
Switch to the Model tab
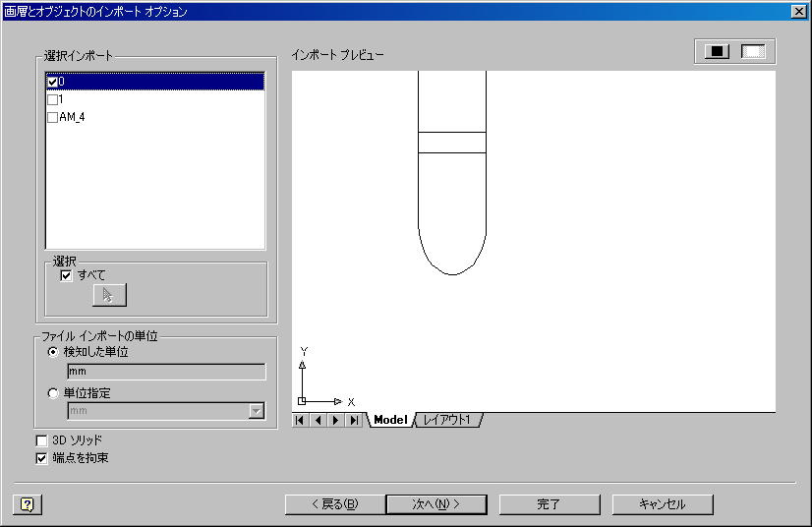click(x=390, y=420)
